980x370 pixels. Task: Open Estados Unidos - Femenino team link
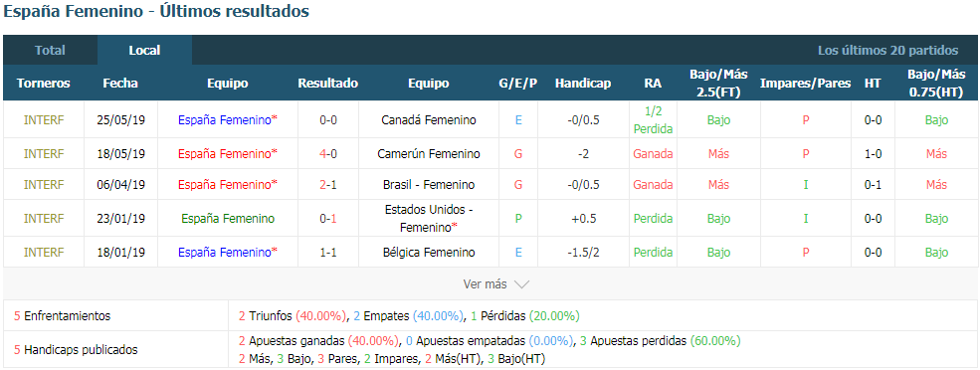click(x=429, y=218)
